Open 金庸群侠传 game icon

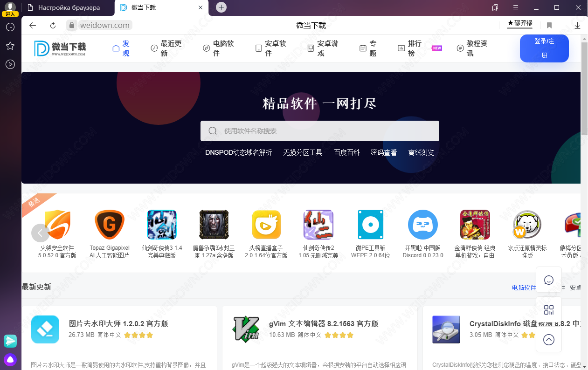[x=475, y=225]
